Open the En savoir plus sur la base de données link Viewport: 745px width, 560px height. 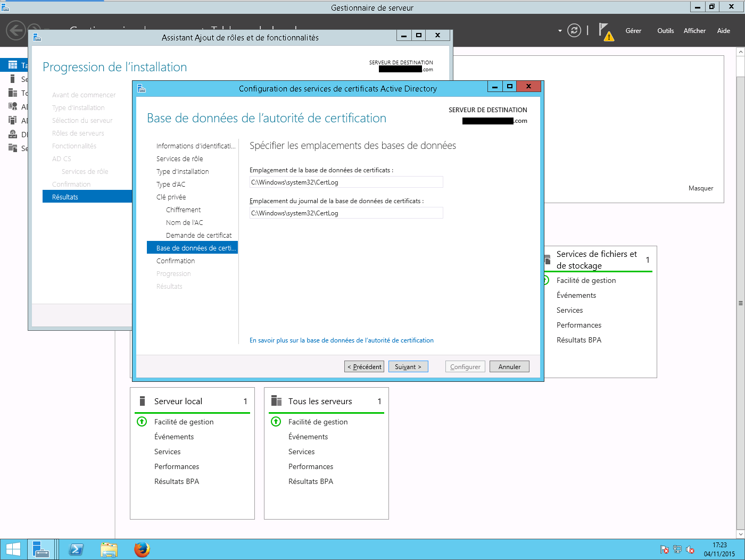tap(341, 340)
